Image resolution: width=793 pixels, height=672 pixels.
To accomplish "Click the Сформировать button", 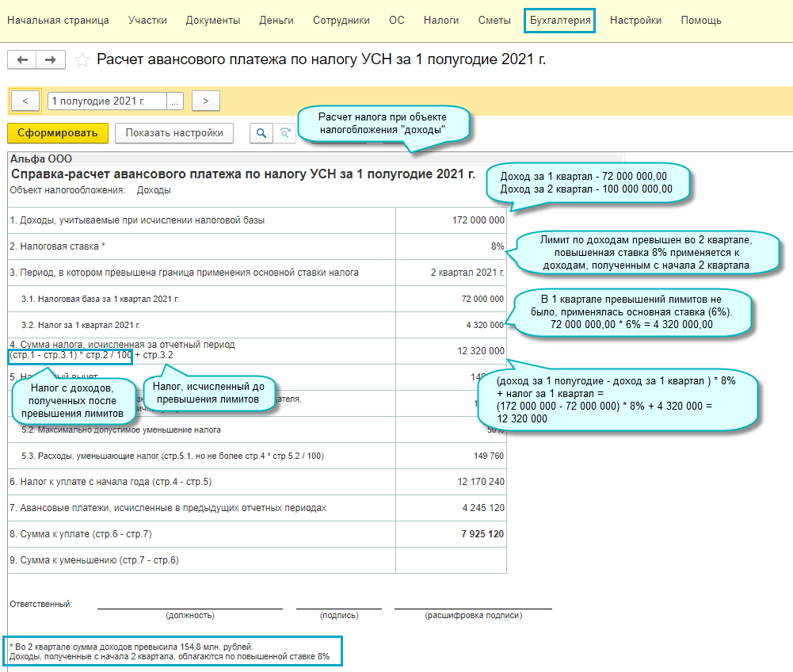I will (58, 133).
